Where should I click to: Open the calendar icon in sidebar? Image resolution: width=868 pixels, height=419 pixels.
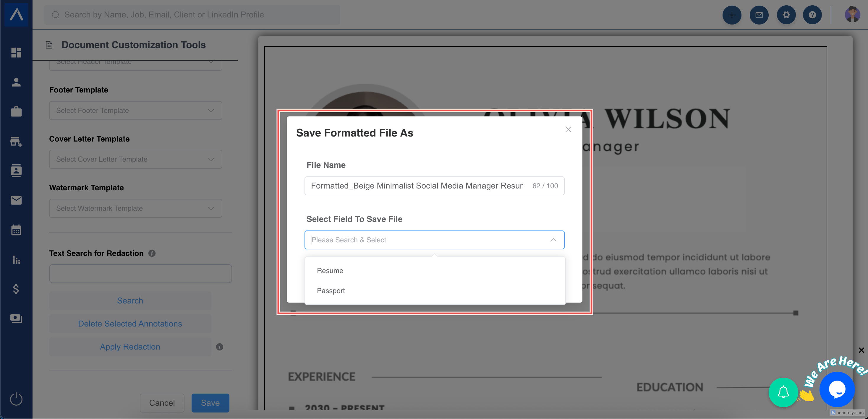tap(16, 230)
